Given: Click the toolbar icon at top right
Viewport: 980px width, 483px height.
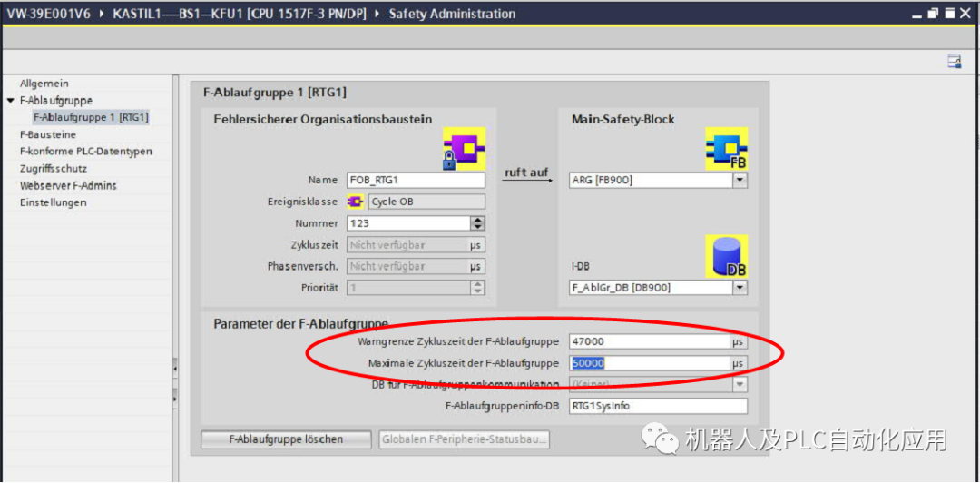Looking at the screenshot, I should click(954, 62).
